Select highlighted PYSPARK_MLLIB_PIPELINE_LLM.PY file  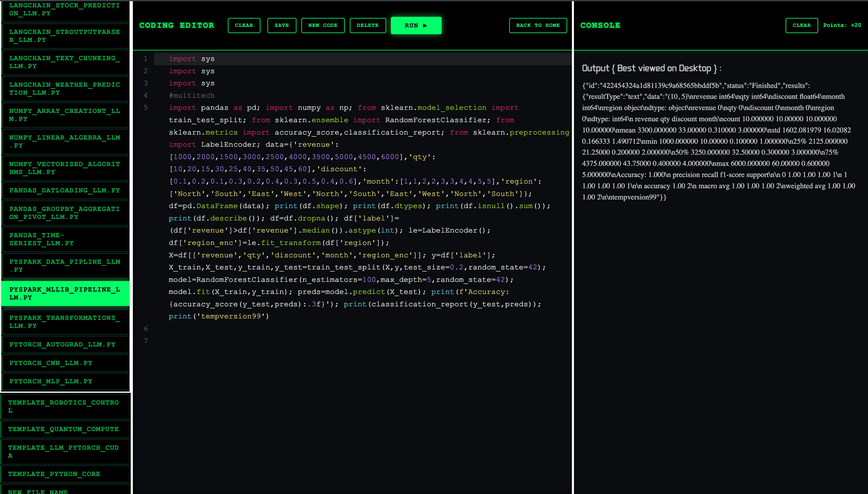tap(66, 294)
